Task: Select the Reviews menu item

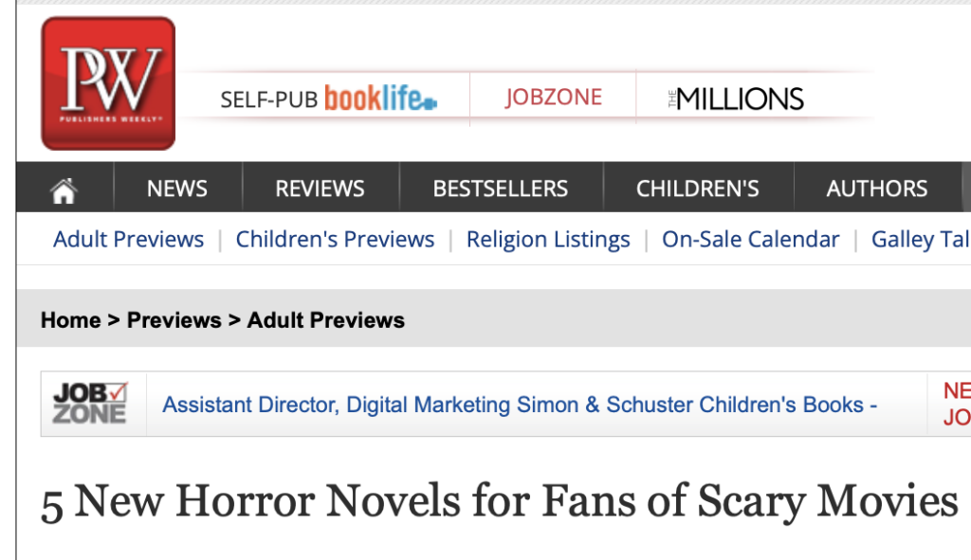Action: point(320,189)
